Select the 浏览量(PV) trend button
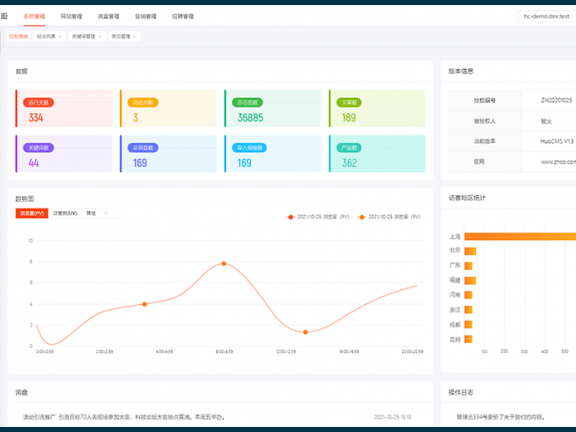This screenshot has width=576, height=432. 32,213
